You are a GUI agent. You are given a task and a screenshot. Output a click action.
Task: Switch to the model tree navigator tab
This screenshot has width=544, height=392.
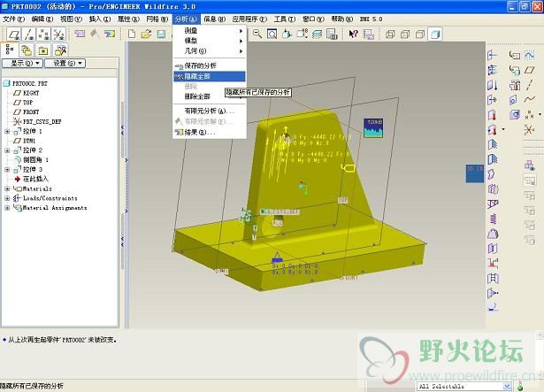[10, 50]
